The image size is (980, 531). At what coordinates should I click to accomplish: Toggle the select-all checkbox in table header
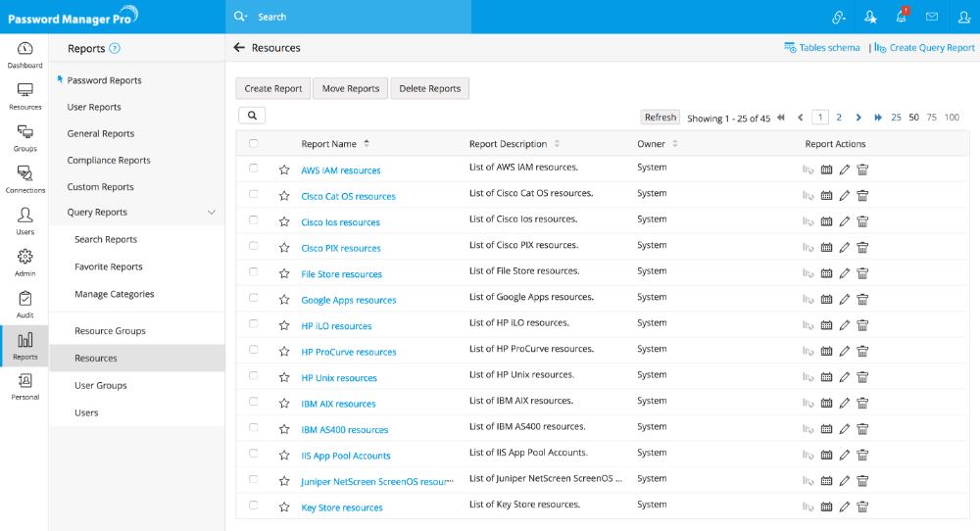(254, 144)
